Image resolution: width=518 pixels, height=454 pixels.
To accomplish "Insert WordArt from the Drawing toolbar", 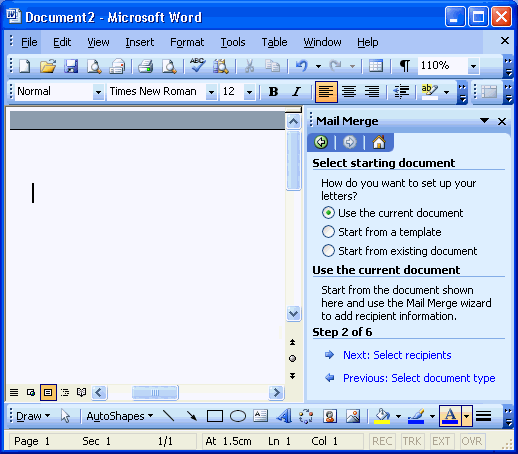I will tap(284, 416).
